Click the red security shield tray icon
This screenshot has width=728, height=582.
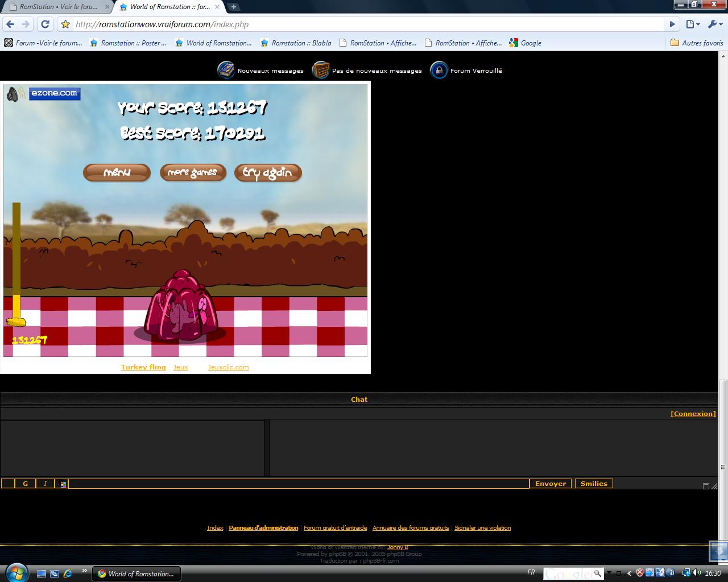(x=639, y=573)
